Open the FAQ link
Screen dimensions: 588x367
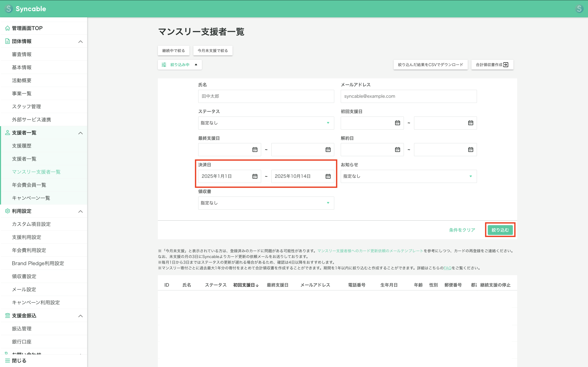click(x=448, y=268)
